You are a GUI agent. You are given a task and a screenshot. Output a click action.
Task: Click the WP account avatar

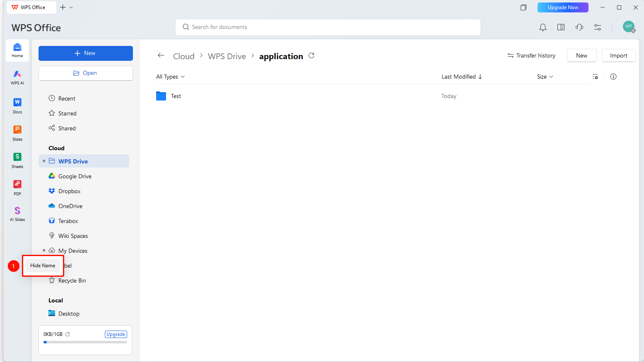tap(629, 27)
